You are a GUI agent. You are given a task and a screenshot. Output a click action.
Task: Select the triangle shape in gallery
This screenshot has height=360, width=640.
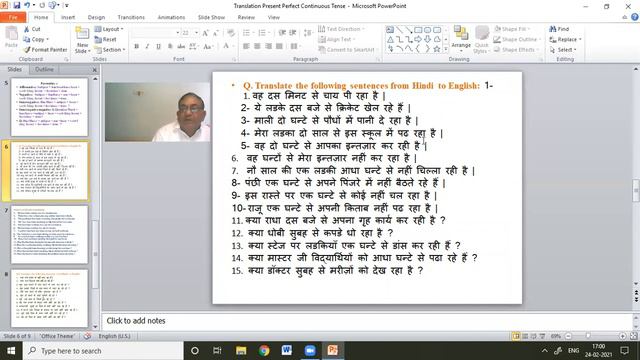pos(390,39)
